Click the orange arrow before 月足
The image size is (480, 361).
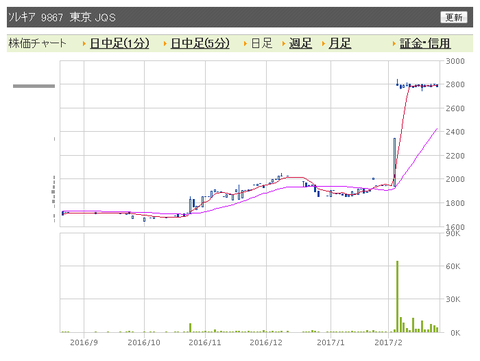pyautogui.click(x=323, y=44)
